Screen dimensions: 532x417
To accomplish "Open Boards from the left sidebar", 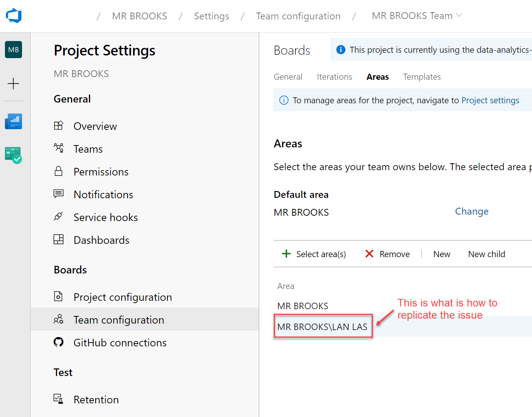I will pyautogui.click(x=13, y=122).
